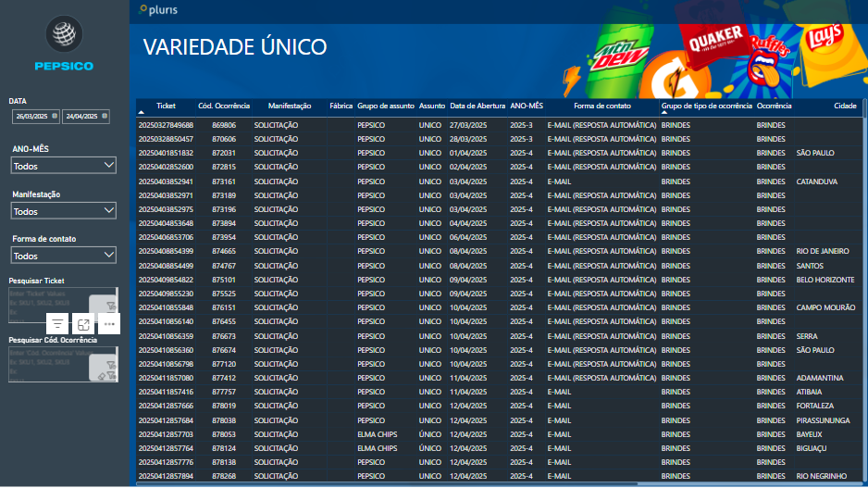This screenshot has width=868, height=488.
Task: Select ticket cell 20250410855848
Action: [166, 307]
